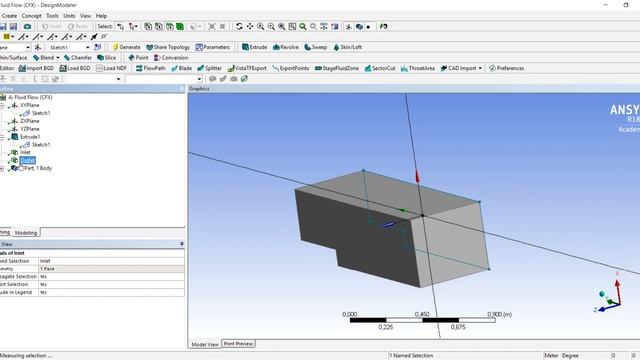
Task: Collapse the Extrude1 tree node
Action: click(2, 137)
